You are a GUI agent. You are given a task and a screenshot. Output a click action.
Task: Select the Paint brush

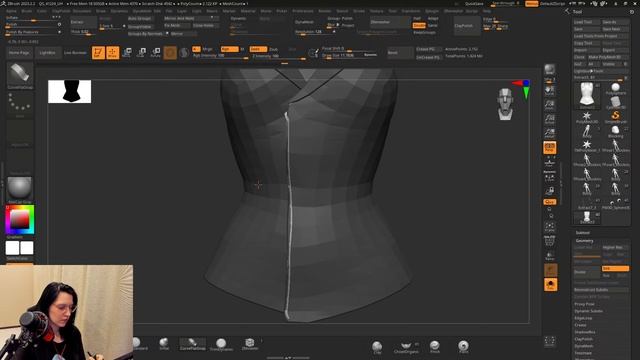[x=463, y=347]
